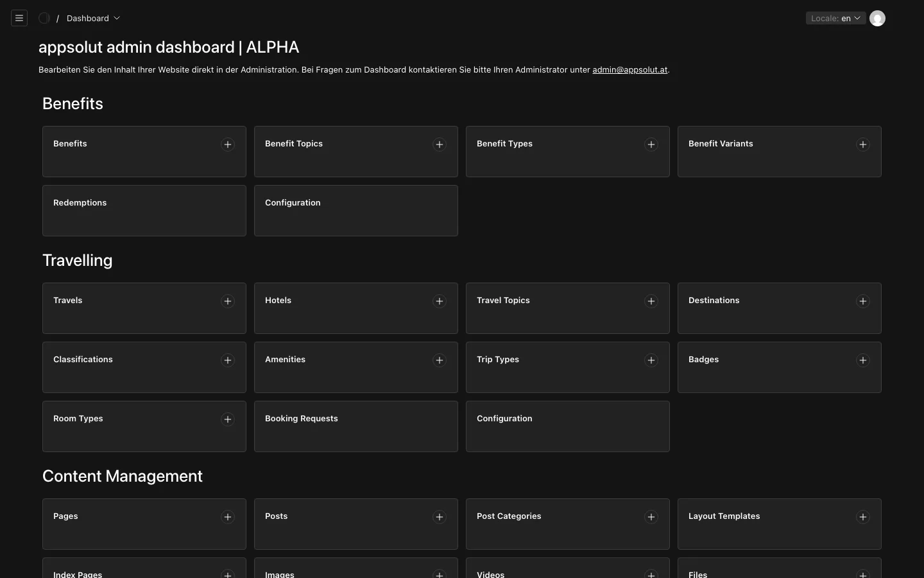Create a new Badge
This screenshot has width=924, height=578.
[863, 360]
